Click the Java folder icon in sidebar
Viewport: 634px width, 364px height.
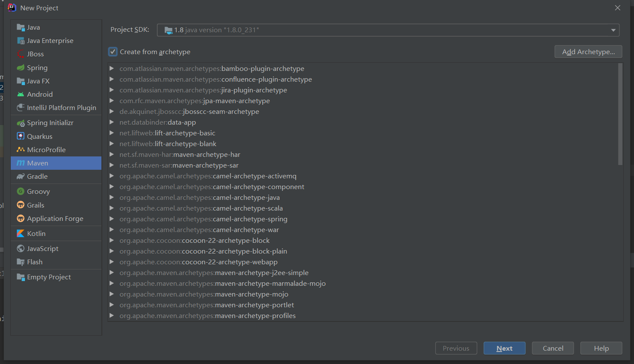(21, 28)
